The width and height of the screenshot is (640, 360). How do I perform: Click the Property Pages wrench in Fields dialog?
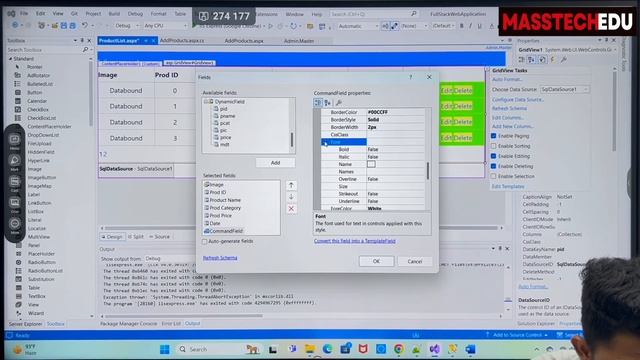(338, 103)
